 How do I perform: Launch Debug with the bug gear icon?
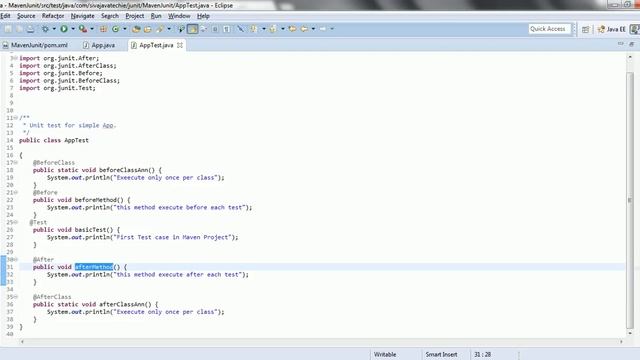pos(45,29)
